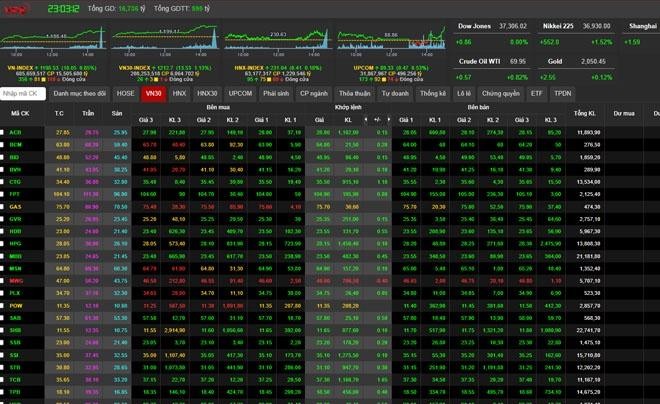Open the Chứng quyền tab
Image resolution: width=660 pixels, height=404 pixels.
point(500,93)
